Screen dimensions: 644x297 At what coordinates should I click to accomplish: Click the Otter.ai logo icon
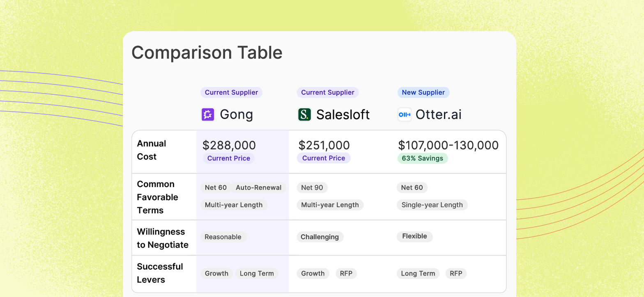404,114
